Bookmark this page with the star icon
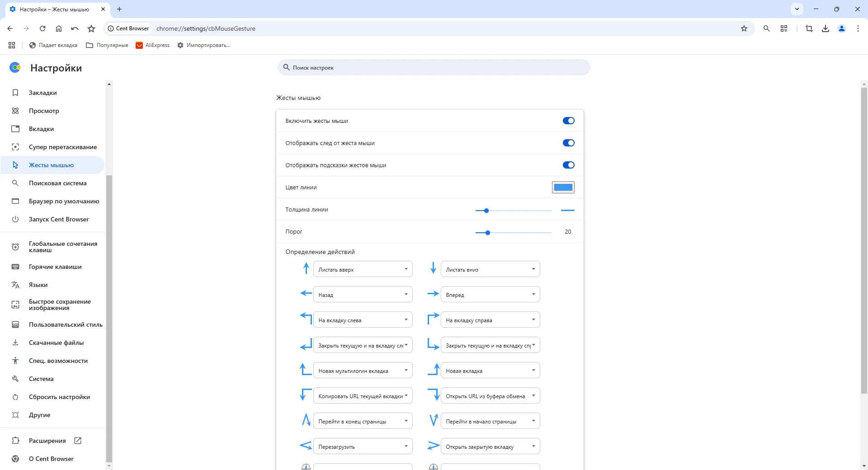868x470 pixels. (744, 28)
